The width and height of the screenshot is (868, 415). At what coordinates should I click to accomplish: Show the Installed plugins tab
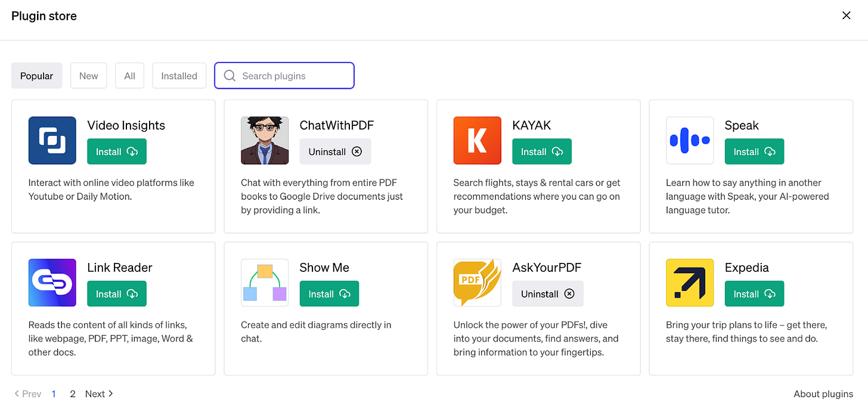[x=179, y=76]
